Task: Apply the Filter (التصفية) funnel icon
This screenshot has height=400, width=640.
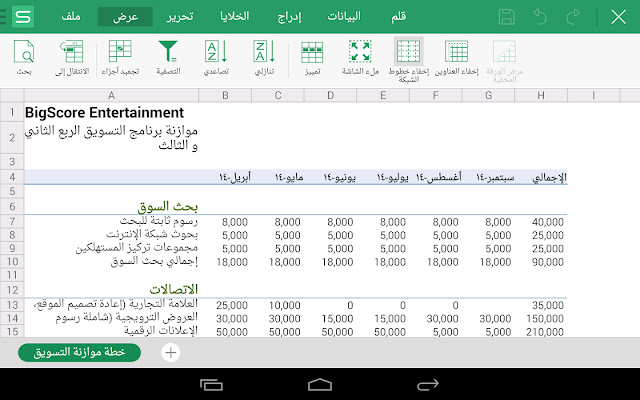Action: coord(168,57)
